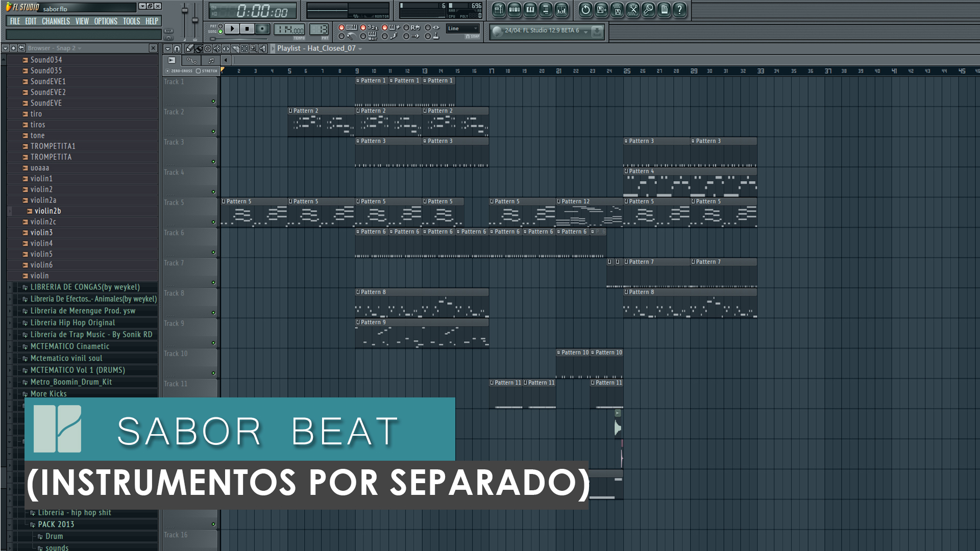Switch to Pattern mode radio button

(220, 26)
